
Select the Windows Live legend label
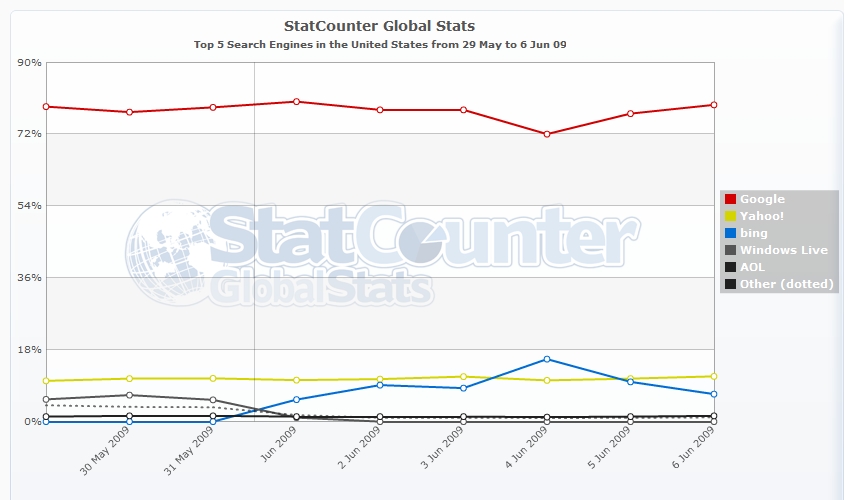[784, 250]
